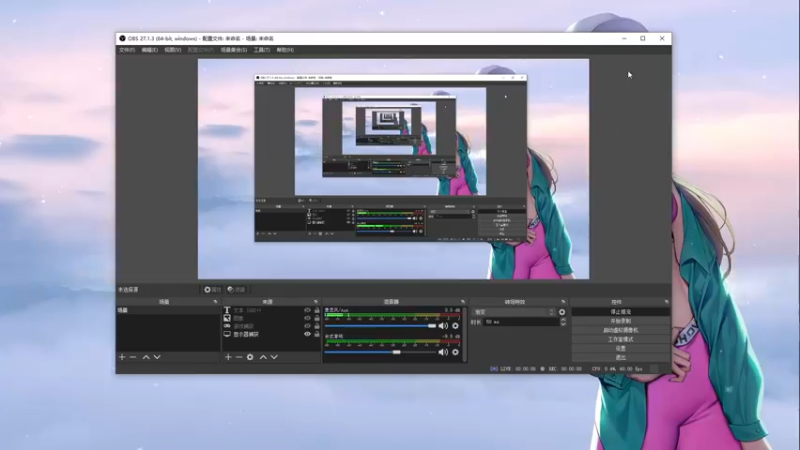Toggle visibility of 显示器捕获 display capture source
Viewport: 800px width, 450px height.
307,334
